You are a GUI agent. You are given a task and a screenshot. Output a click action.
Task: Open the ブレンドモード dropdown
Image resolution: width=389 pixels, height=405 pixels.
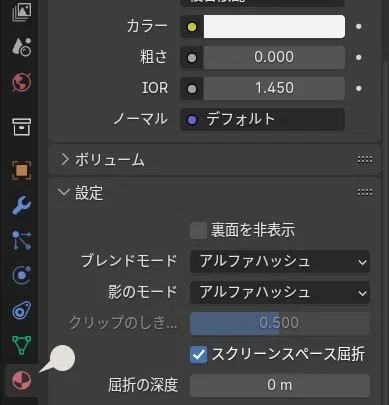click(280, 262)
